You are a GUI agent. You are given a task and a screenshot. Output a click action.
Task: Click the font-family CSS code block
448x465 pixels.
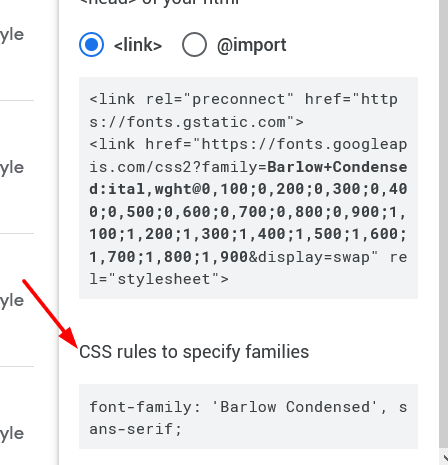248,416
